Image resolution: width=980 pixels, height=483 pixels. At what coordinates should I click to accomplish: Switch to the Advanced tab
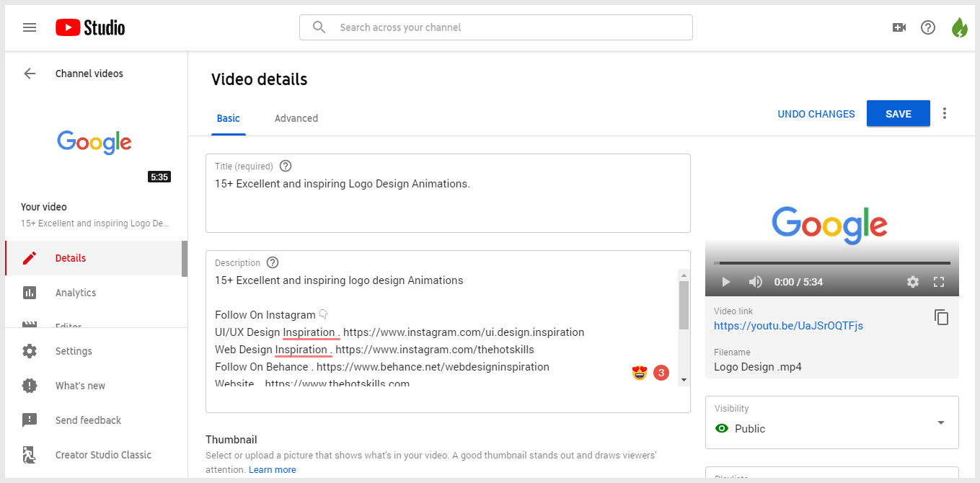point(296,118)
